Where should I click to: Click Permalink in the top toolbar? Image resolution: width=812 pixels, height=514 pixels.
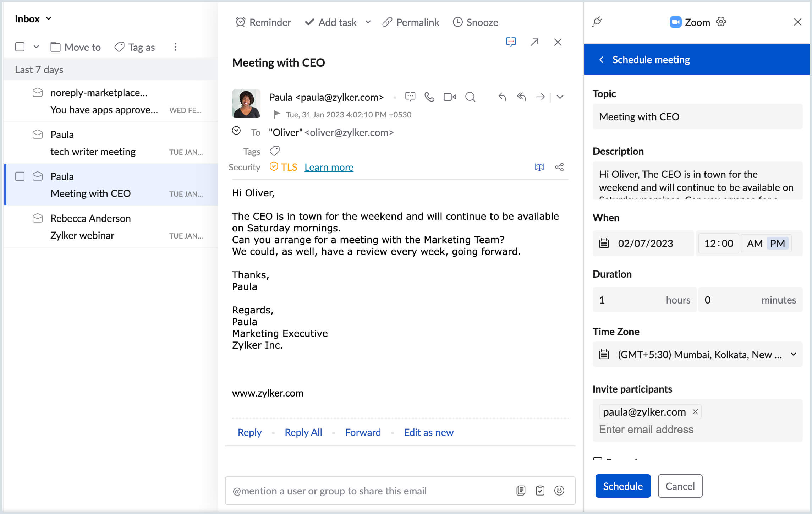(411, 22)
